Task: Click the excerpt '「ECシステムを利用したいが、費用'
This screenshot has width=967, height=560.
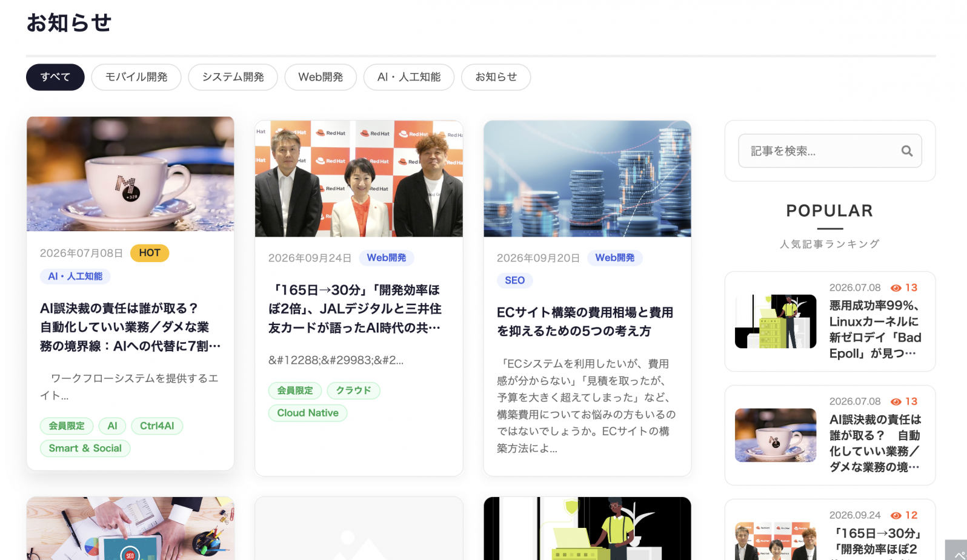Action: point(587,406)
